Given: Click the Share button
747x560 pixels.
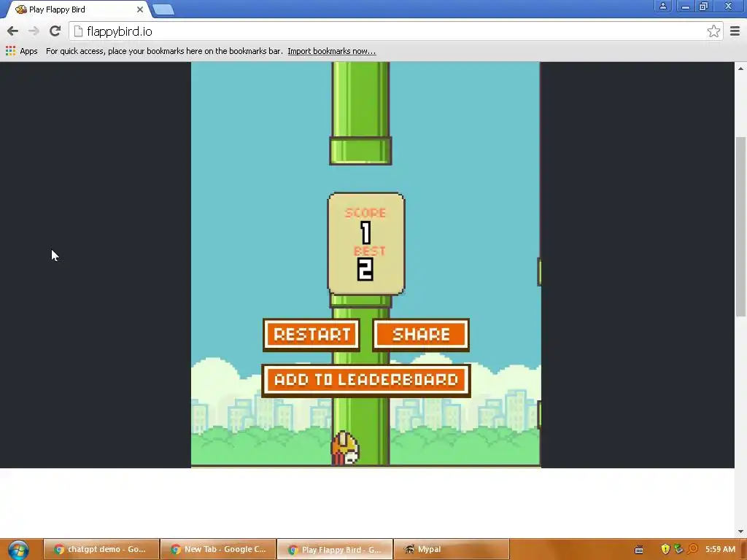Looking at the screenshot, I should (421, 335).
